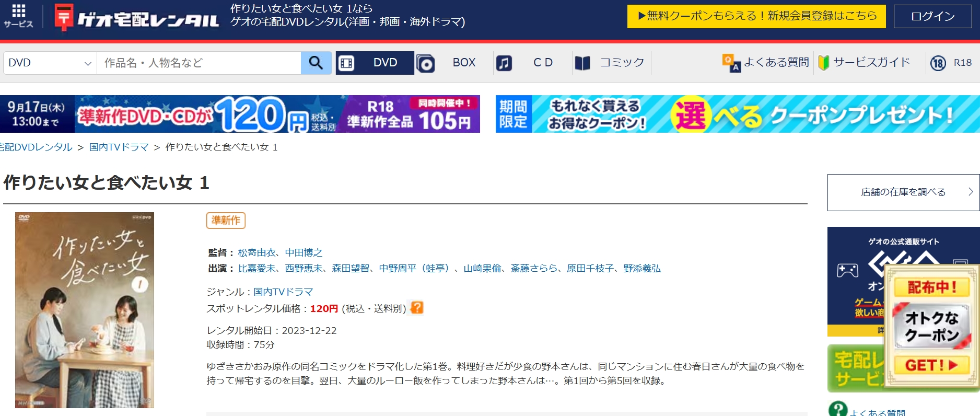Click the 準新作 label badge
Viewport: 980px width, 416px height.
pyautogui.click(x=226, y=221)
